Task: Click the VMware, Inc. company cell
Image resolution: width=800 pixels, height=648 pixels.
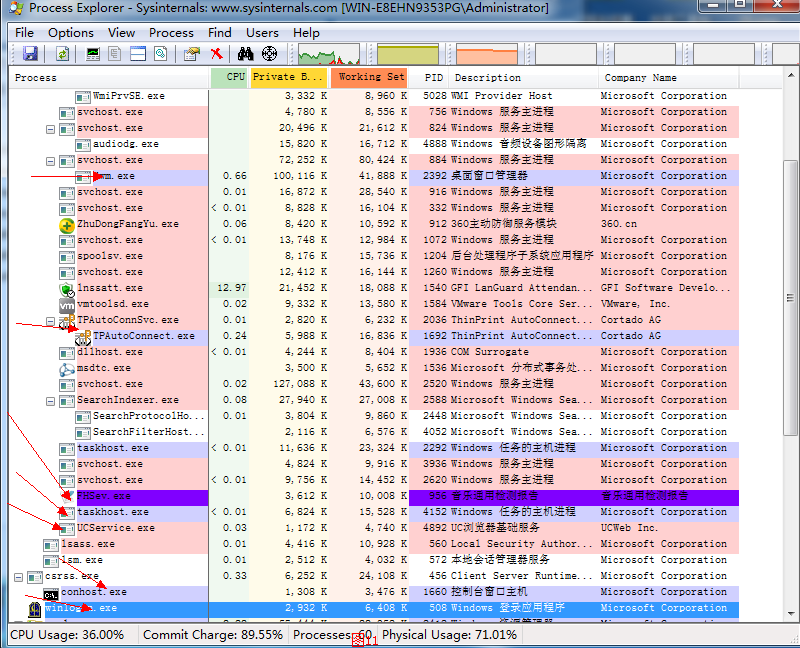Action: 635,305
